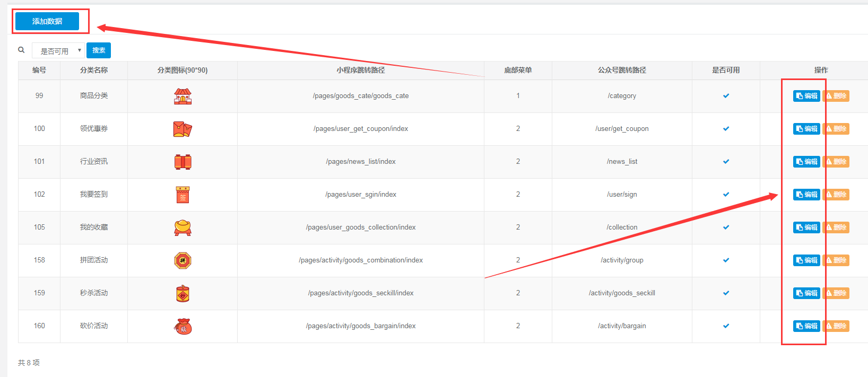Click the 添加数据 button
The image size is (868, 377).
coord(47,21)
